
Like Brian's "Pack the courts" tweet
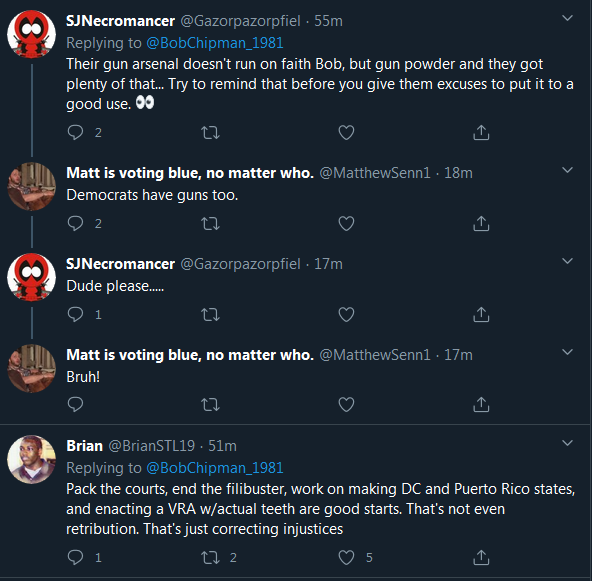[346, 558]
